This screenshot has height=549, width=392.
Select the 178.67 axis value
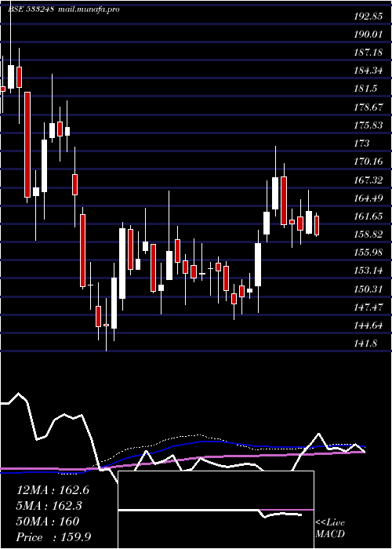pyautogui.click(x=368, y=107)
